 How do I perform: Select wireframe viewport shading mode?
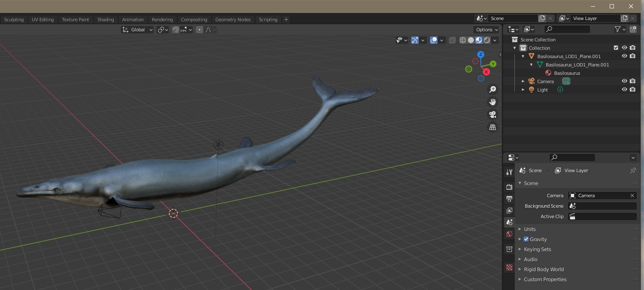463,40
